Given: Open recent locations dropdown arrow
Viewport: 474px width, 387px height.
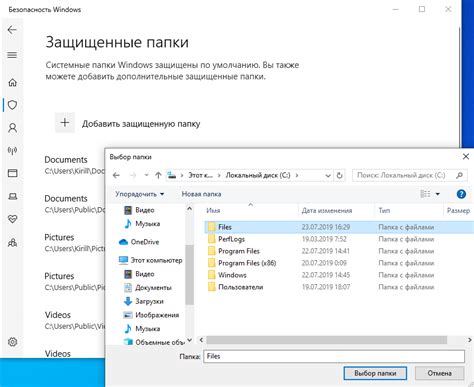Looking at the screenshot, I should tap(146, 175).
